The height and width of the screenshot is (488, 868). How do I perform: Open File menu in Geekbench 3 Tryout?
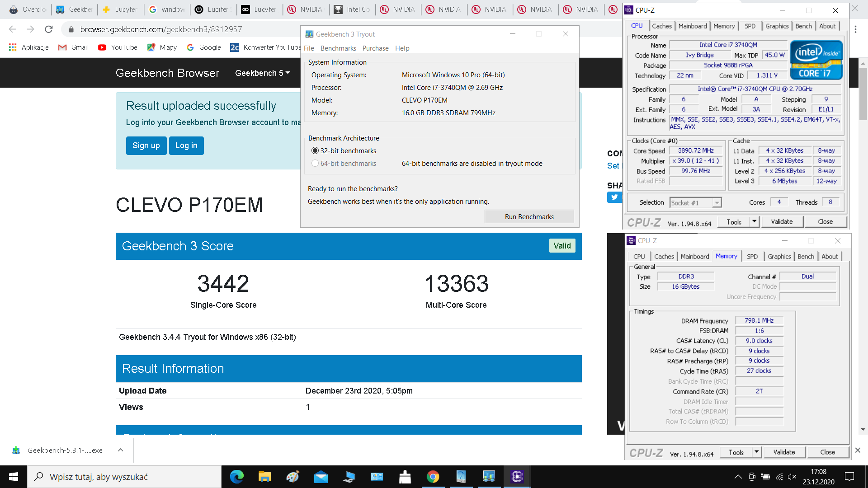(309, 48)
